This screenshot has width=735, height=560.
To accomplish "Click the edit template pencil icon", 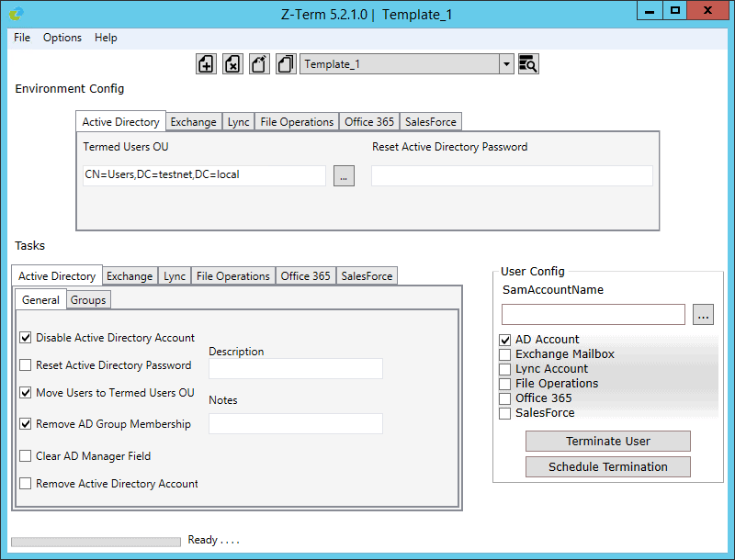I will pyautogui.click(x=259, y=63).
